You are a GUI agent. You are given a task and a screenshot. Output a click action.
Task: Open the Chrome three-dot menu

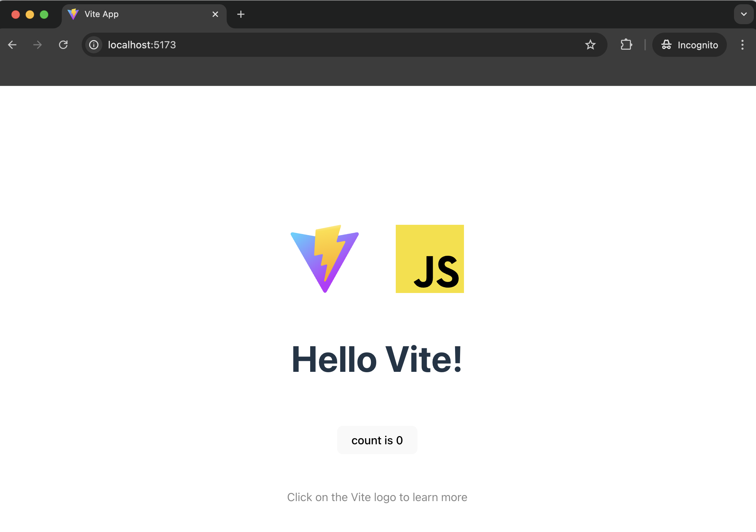742,45
